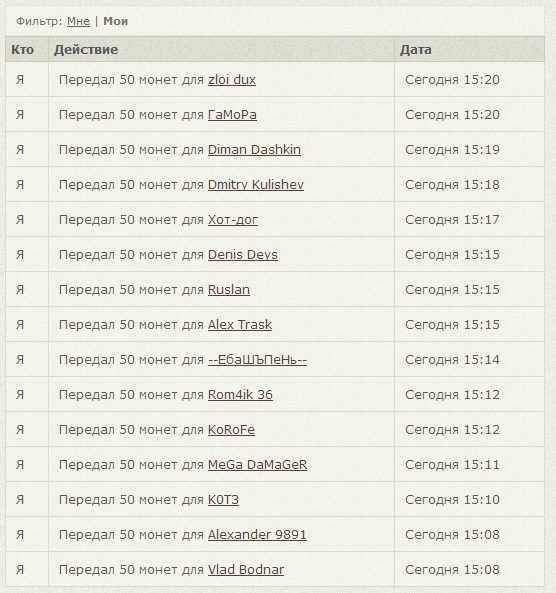Open KoRoFe profile link
The image size is (556, 593).
pos(231,430)
